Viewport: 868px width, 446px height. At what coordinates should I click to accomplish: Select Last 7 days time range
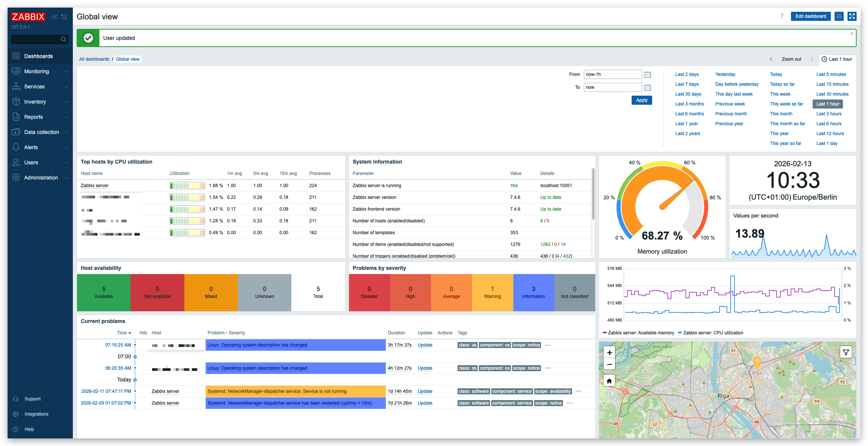click(x=687, y=84)
